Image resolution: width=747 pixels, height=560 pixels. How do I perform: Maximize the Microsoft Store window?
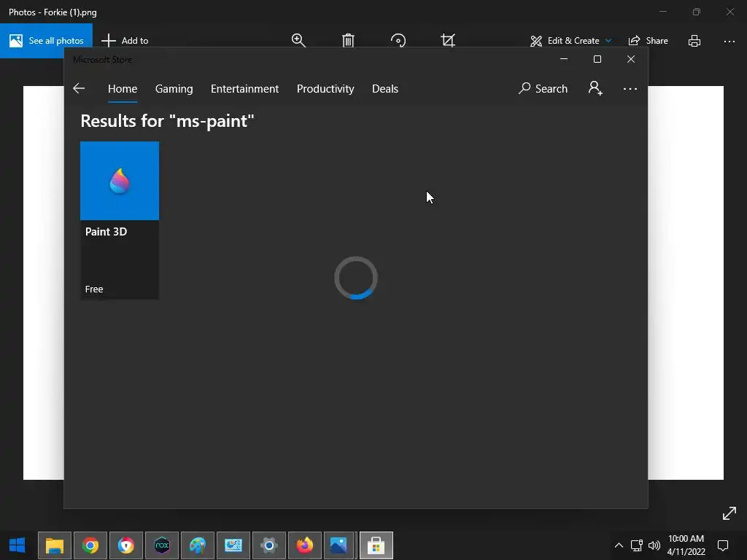[597, 59]
